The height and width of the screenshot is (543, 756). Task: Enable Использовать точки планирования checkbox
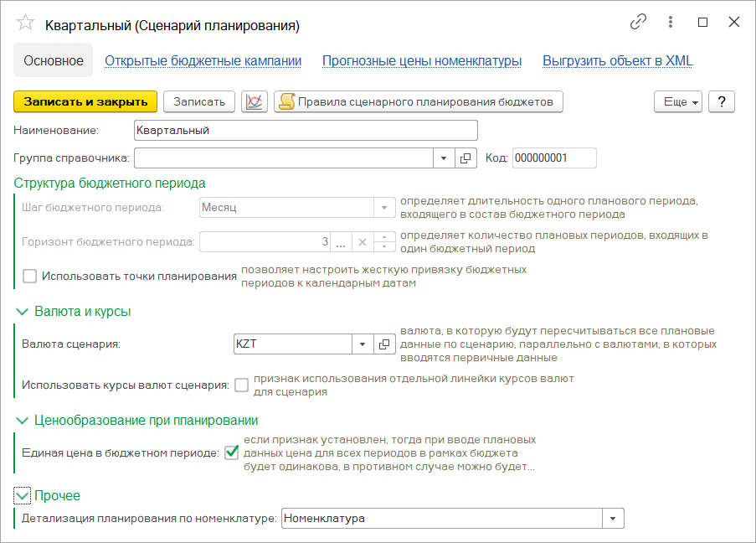[30, 276]
